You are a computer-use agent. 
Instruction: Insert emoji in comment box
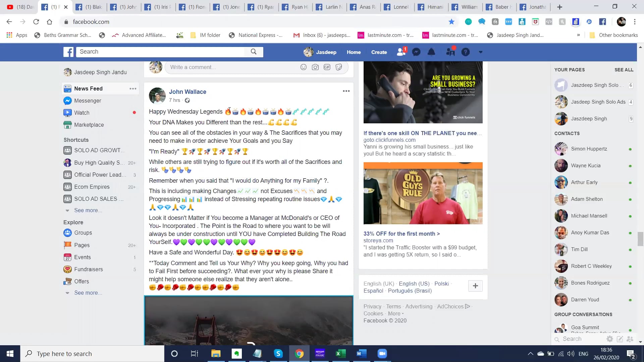click(304, 67)
